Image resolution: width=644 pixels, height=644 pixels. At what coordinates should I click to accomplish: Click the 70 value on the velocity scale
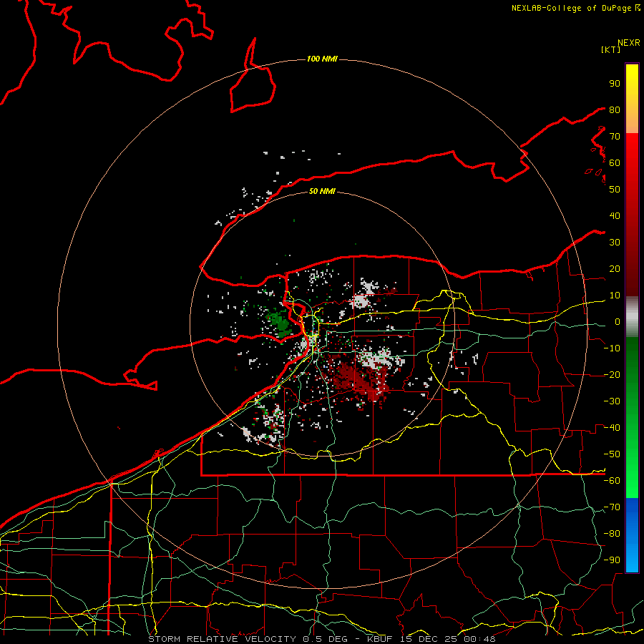(x=615, y=137)
